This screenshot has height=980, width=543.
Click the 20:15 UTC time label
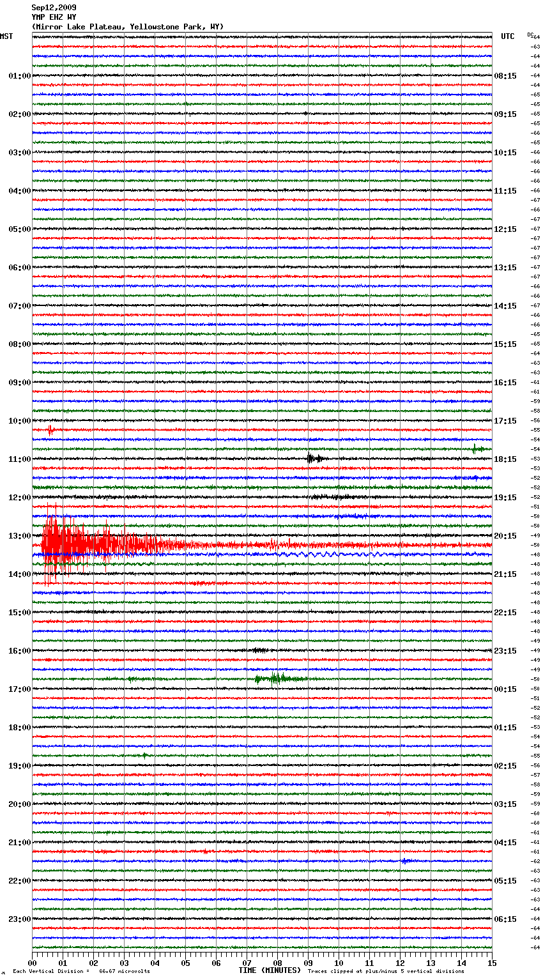(505, 536)
